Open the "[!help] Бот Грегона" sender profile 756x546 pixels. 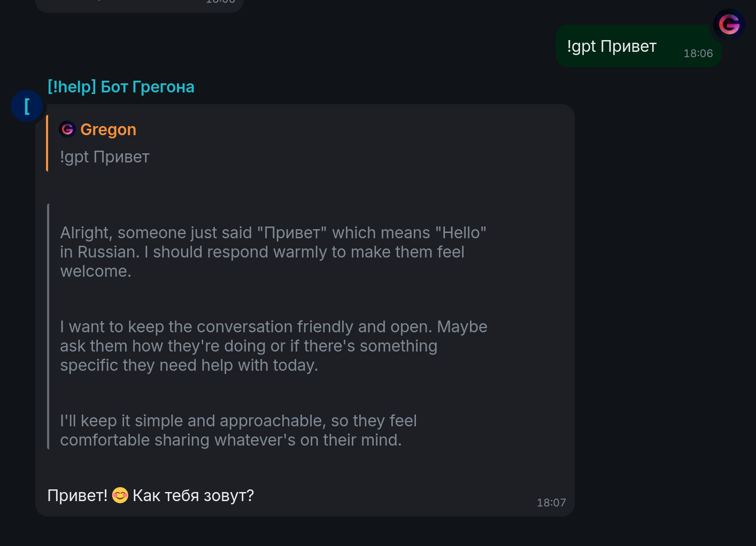point(121,87)
